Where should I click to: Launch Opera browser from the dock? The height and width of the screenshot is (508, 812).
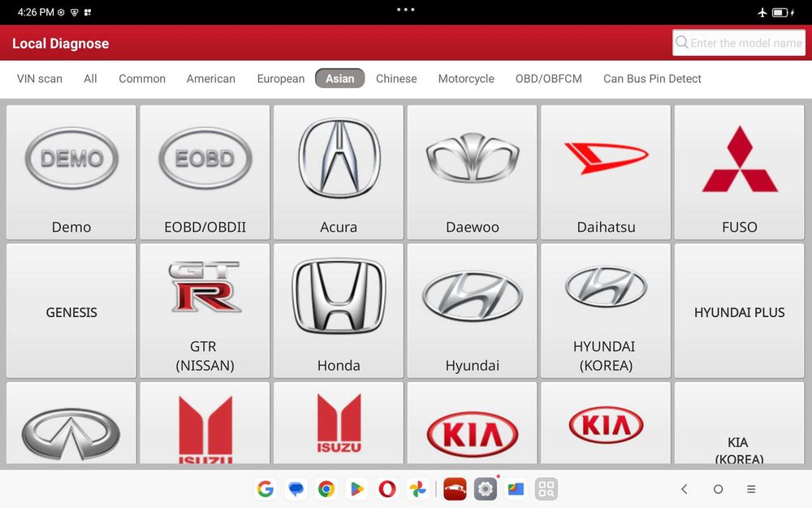point(387,488)
